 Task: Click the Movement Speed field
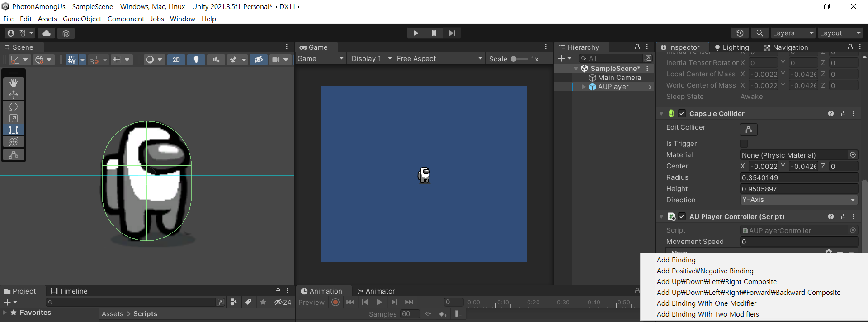click(x=799, y=242)
